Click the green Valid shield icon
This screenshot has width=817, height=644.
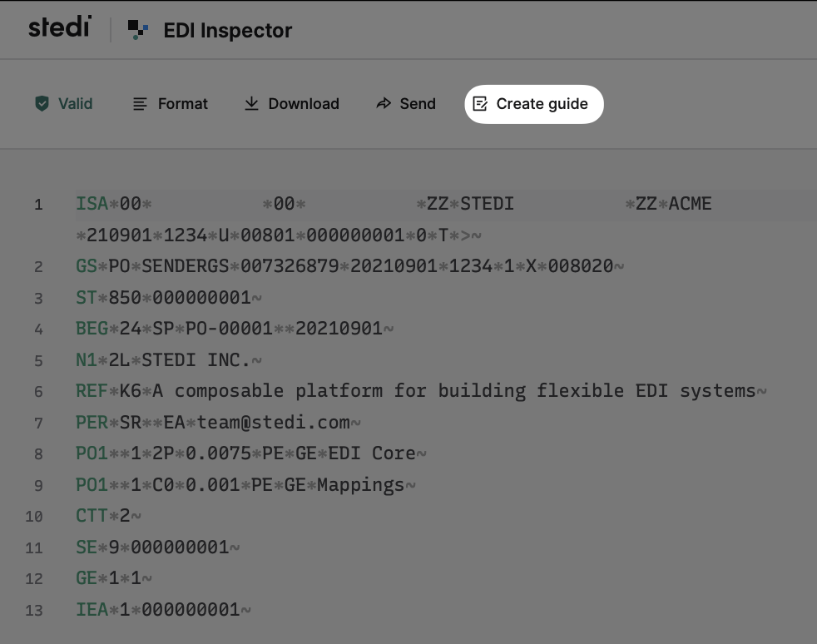pos(42,104)
